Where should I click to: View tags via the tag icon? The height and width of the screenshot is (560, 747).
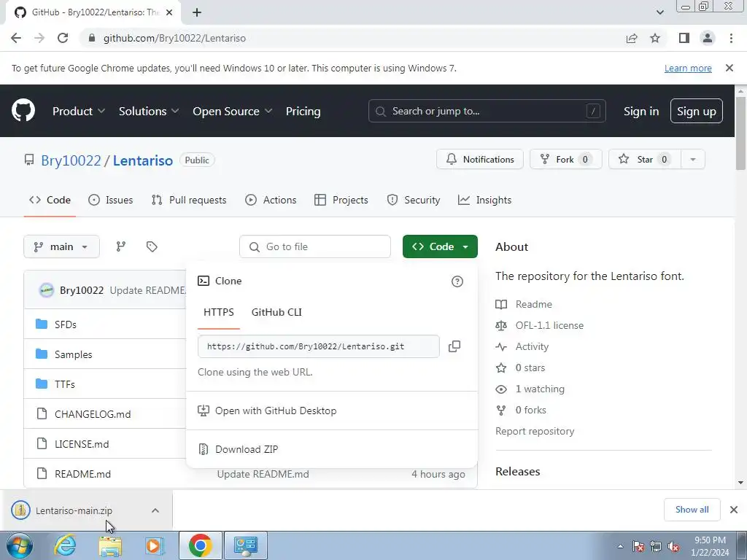pos(152,246)
